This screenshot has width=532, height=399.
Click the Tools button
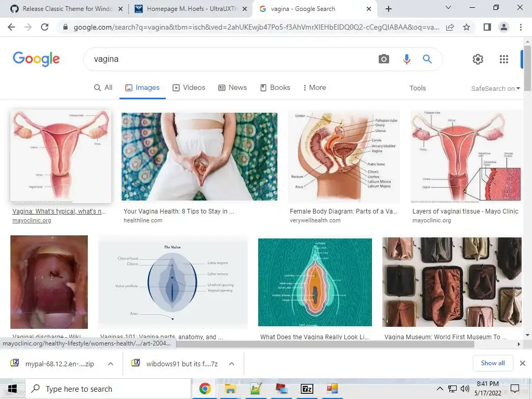pos(417,88)
